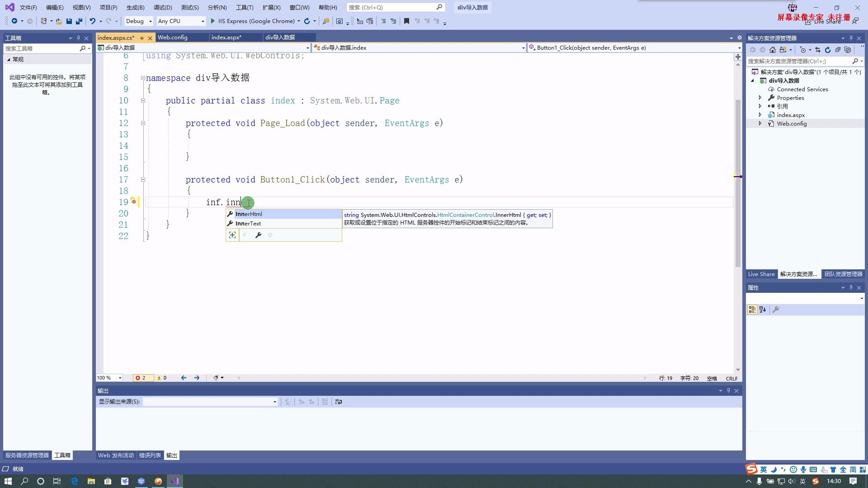The height and width of the screenshot is (488, 868).
Task: Toggle categorized view in the Properties panel
Action: [x=752, y=310]
